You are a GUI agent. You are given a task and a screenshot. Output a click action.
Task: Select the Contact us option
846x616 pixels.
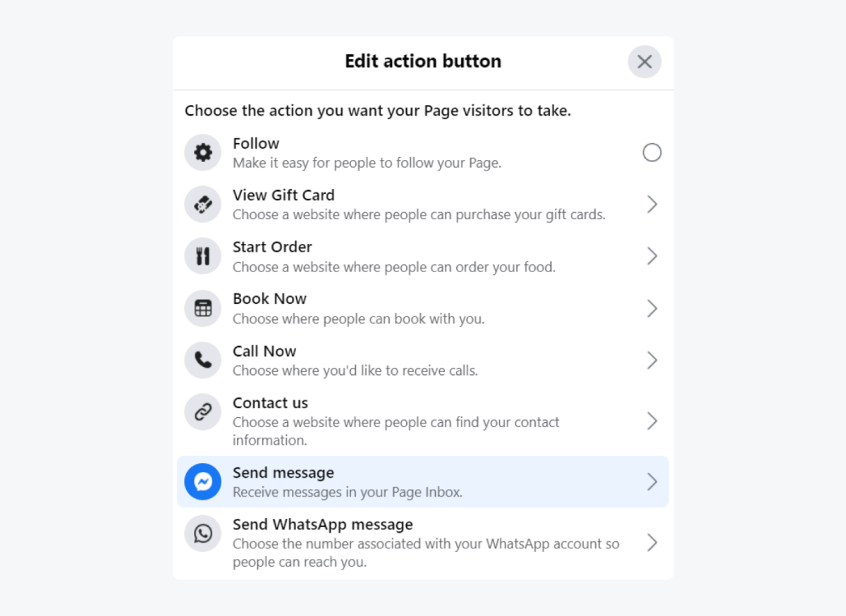pyautogui.click(x=423, y=421)
